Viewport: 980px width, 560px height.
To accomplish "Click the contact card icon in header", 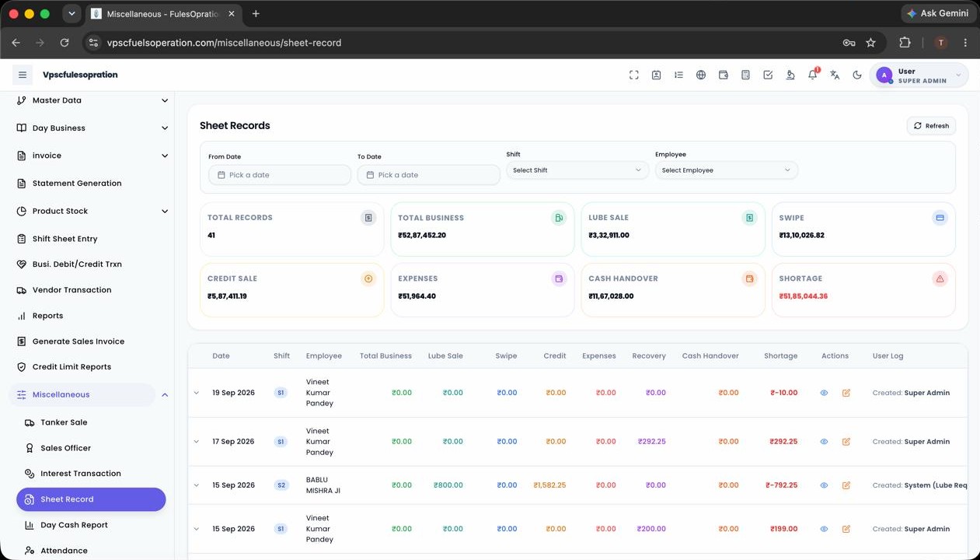I will [657, 75].
